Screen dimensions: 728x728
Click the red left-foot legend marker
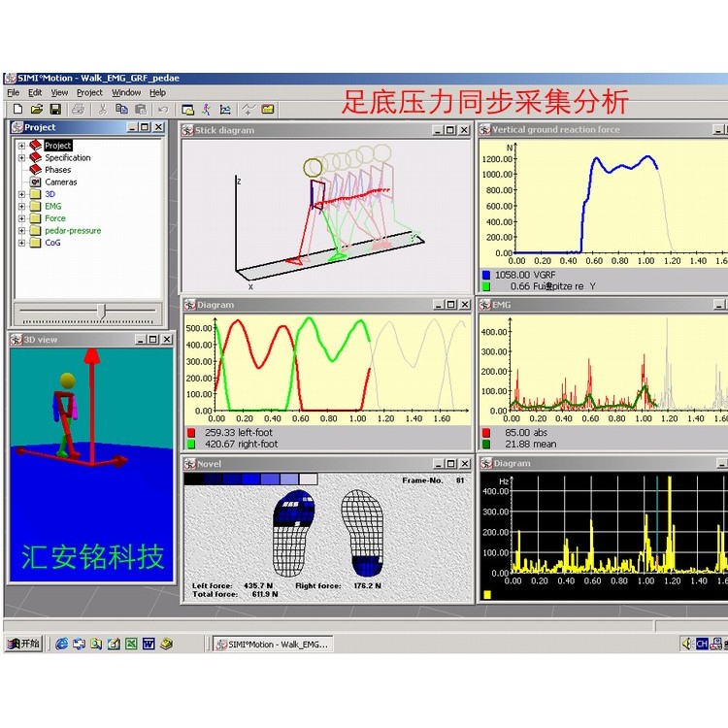(x=191, y=433)
